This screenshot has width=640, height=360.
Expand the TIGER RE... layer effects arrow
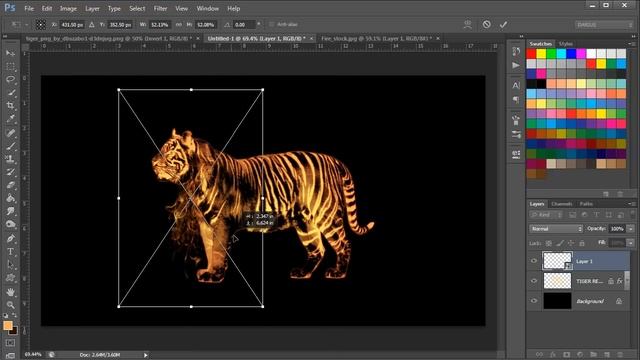tap(627, 281)
